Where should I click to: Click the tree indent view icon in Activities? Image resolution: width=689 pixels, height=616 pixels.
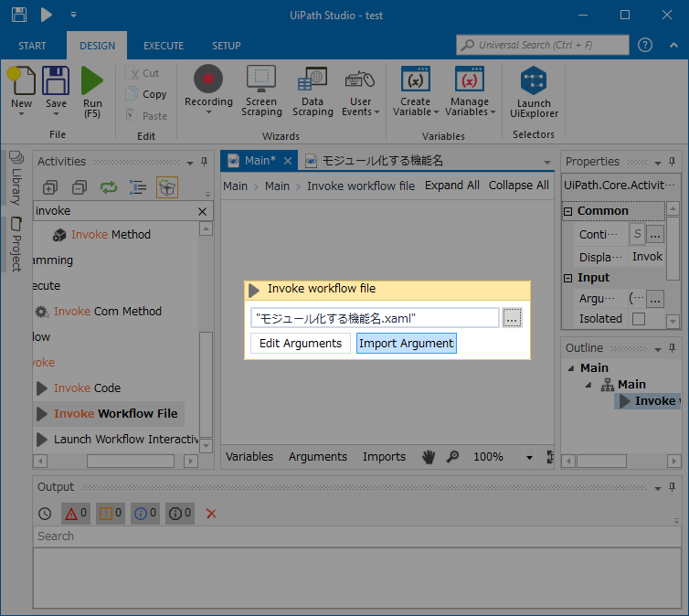(x=138, y=187)
